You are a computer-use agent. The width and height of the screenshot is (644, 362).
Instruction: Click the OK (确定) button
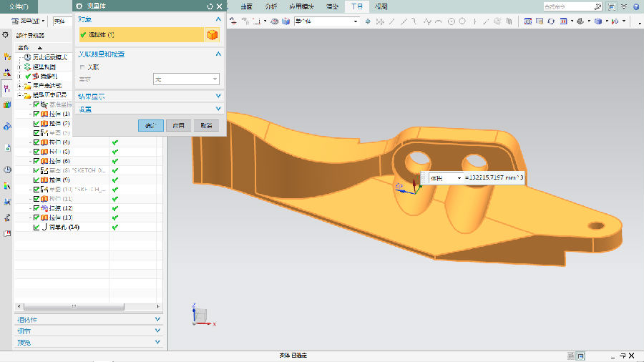150,125
